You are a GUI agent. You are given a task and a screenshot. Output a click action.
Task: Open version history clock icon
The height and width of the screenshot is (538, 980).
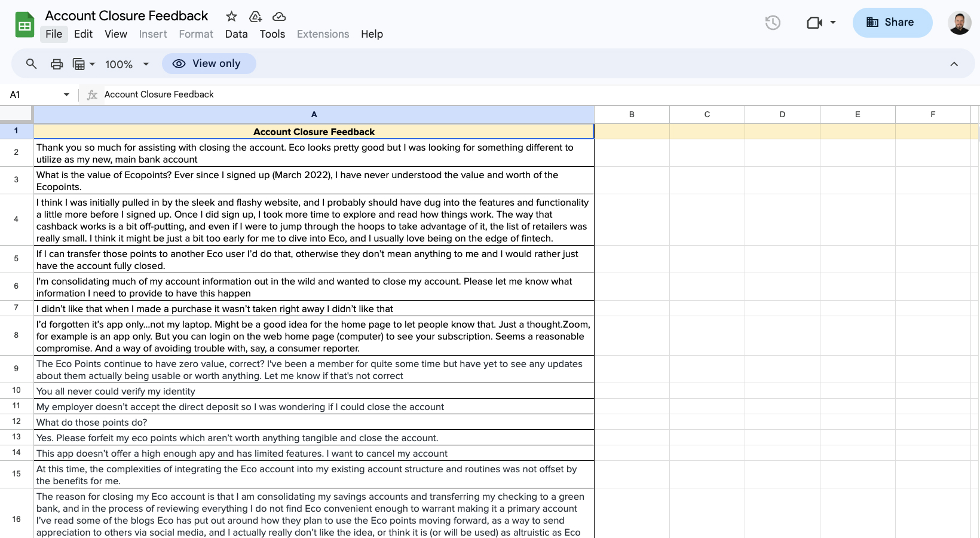[x=773, y=23]
